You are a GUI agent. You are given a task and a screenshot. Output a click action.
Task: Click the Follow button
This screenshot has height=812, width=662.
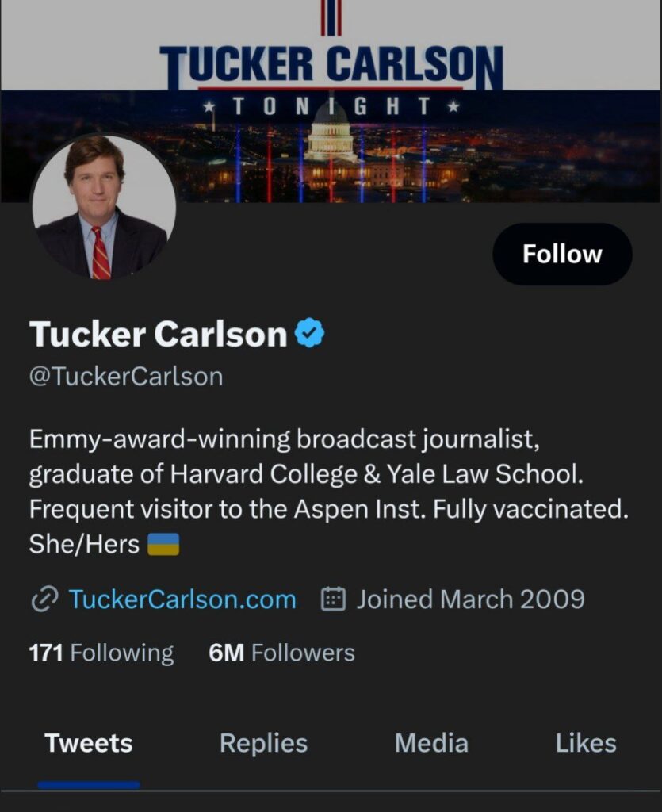coord(562,254)
